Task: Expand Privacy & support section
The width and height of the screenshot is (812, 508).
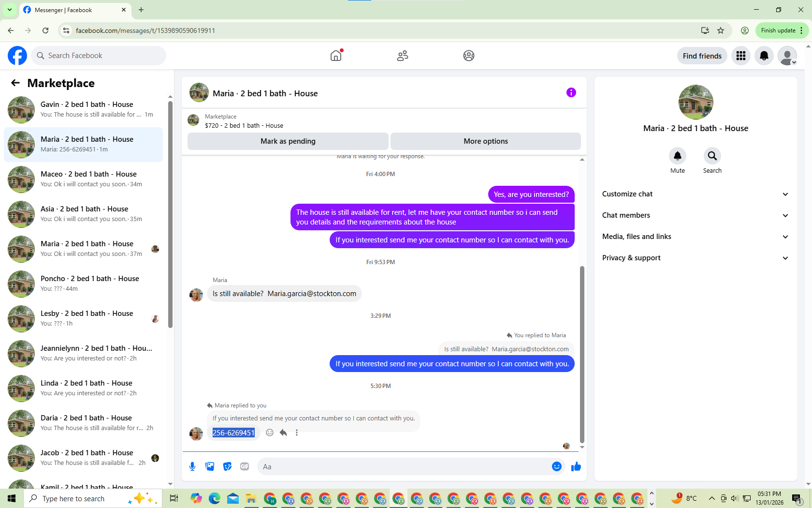Action: (x=696, y=258)
